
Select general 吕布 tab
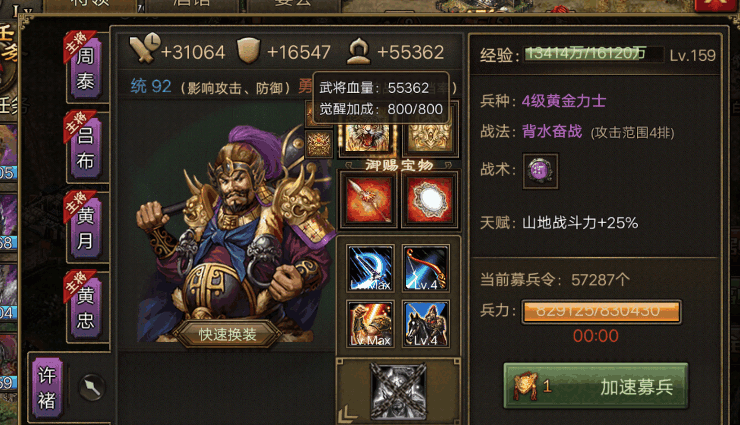pos(86,147)
